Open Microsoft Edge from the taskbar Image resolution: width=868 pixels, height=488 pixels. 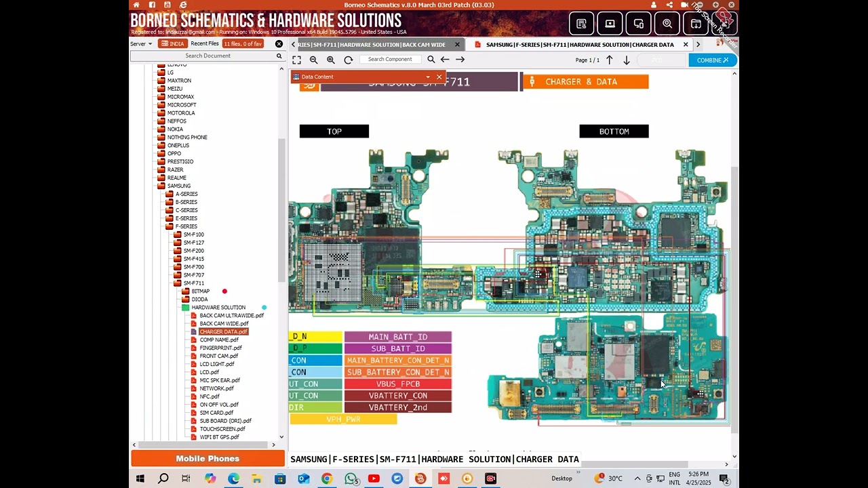click(233, 479)
